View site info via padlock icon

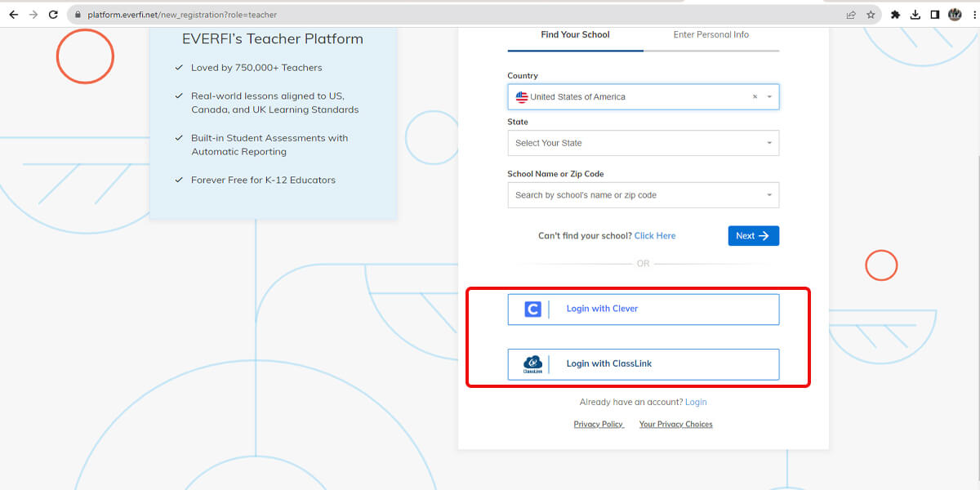point(78,15)
